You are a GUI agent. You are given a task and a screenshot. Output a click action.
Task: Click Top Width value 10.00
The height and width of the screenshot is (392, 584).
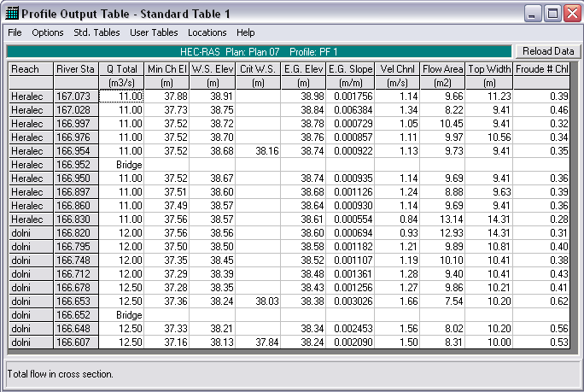(489, 342)
